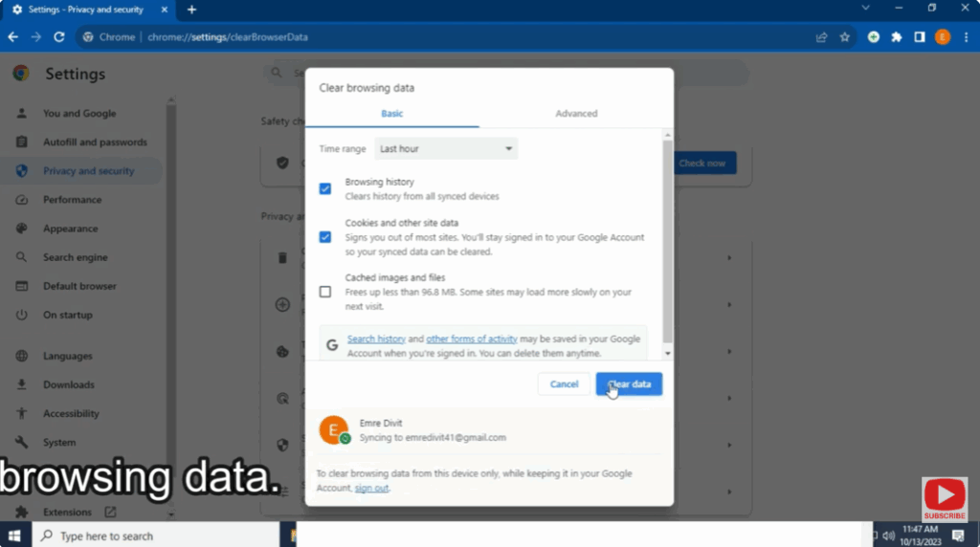Screen dimensions: 980x547
Task: Open Performance settings section
Action: (x=72, y=199)
